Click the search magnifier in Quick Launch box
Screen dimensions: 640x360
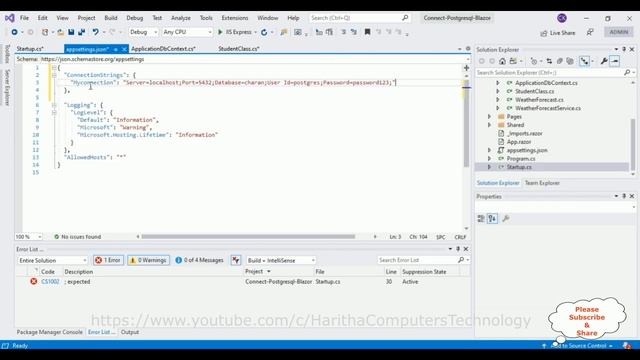[x=405, y=18]
